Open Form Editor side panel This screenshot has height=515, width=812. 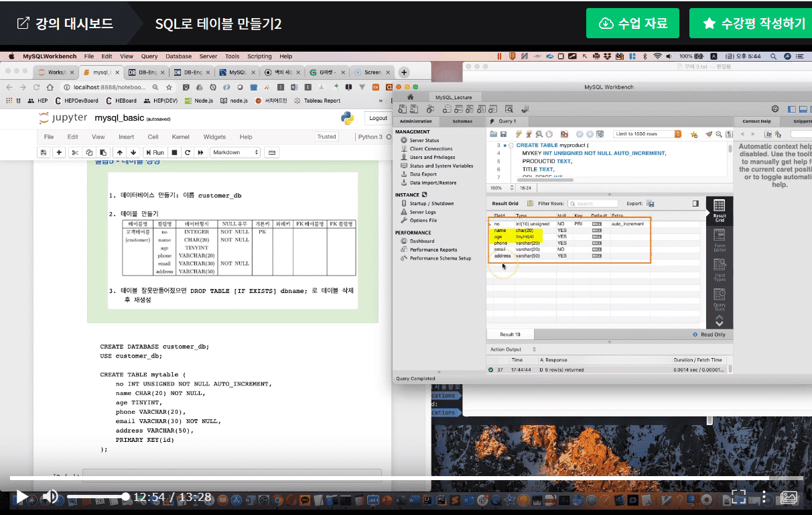point(720,239)
